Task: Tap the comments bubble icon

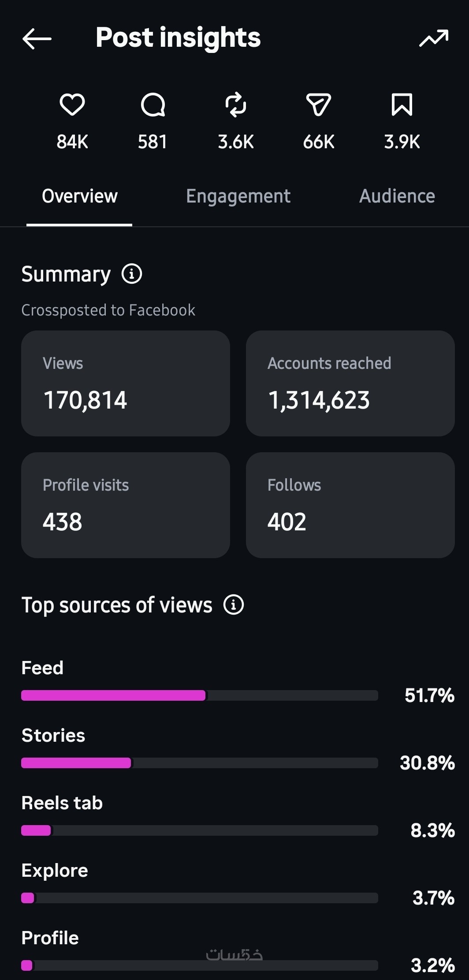Action: point(153,105)
